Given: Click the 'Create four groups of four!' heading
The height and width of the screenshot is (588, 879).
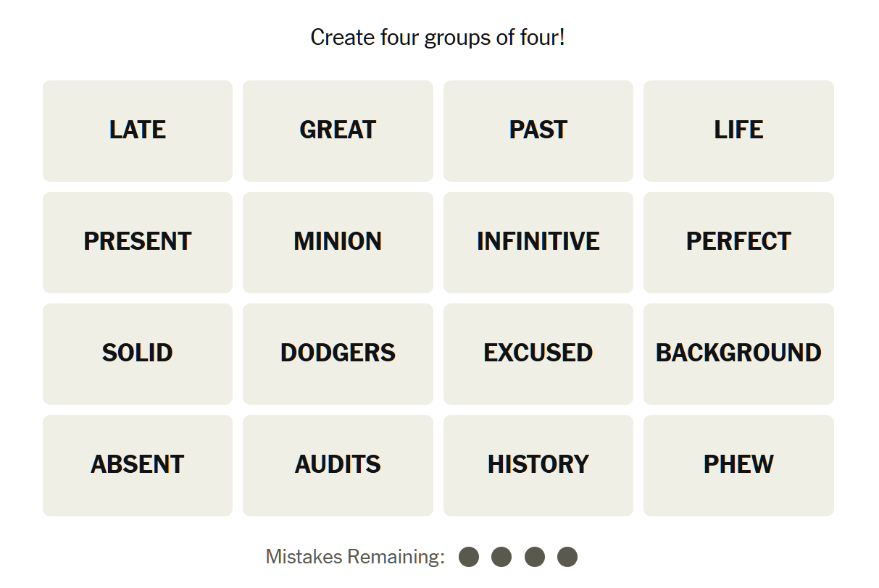Looking at the screenshot, I should point(438,38).
